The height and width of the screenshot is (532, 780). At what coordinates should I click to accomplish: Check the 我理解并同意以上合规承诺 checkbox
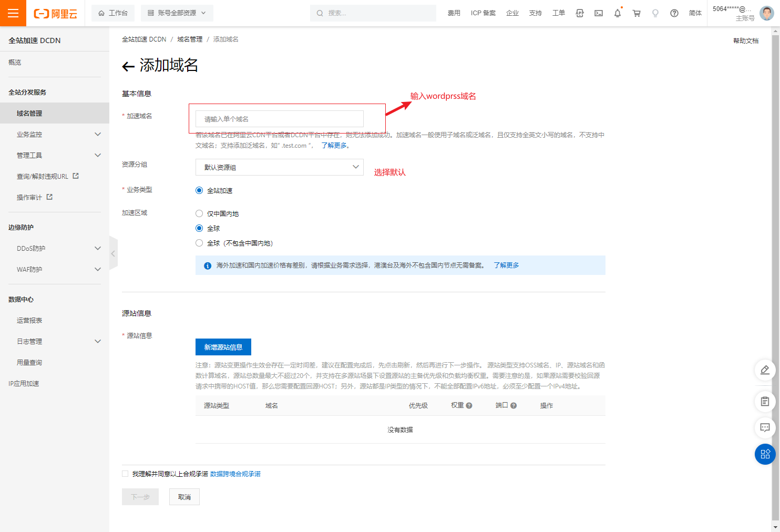[x=125, y=474]
